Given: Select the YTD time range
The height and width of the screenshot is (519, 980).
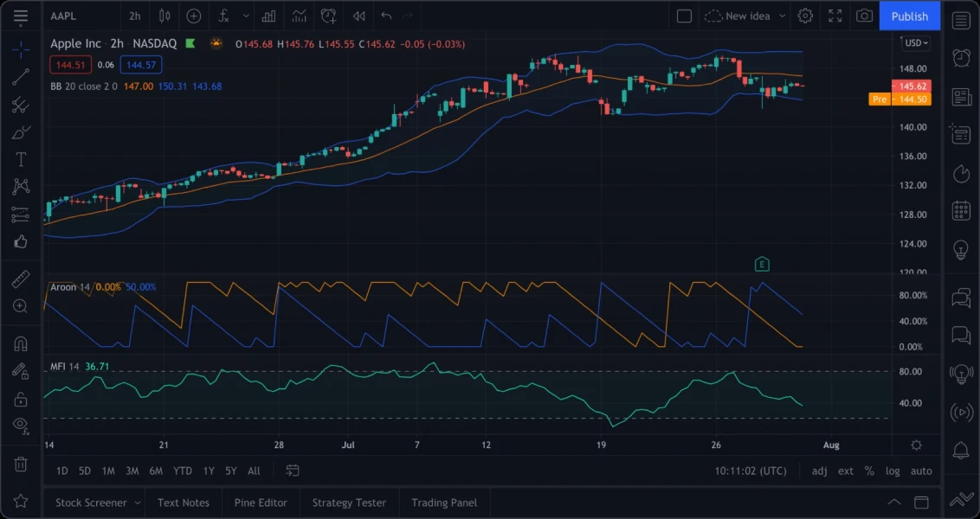Looking at the screenshot, I should coord(183,471).
